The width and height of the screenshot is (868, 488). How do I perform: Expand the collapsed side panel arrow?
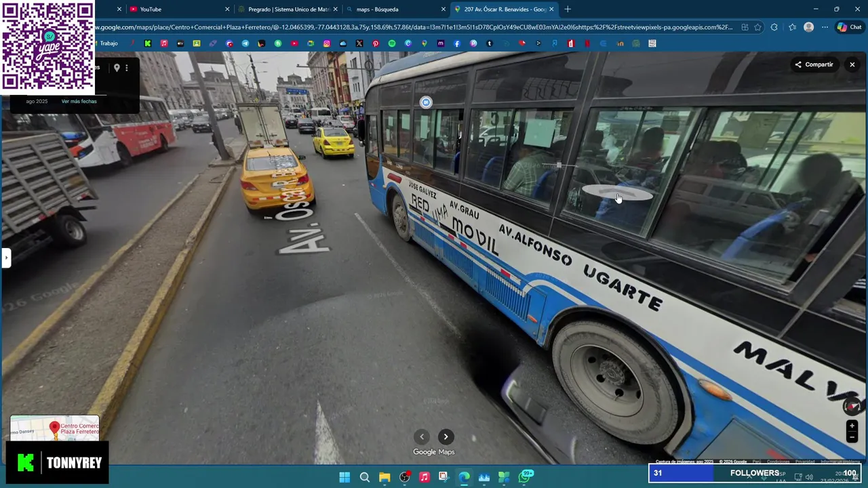(5, 258)
